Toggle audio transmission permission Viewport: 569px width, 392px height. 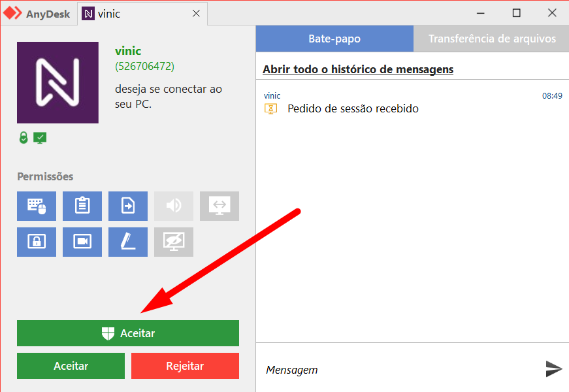coord(174,206)
